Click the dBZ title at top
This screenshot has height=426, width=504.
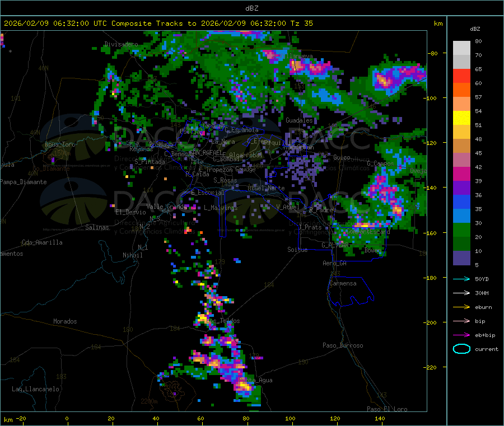tap(251, 8)
